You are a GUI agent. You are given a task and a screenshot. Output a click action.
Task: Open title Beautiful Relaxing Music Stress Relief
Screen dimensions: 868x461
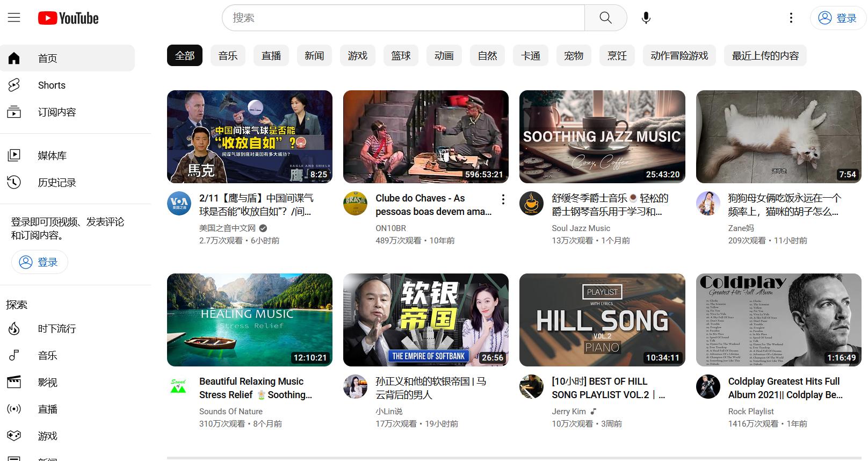pyautogui.click(x=256, y=388)
